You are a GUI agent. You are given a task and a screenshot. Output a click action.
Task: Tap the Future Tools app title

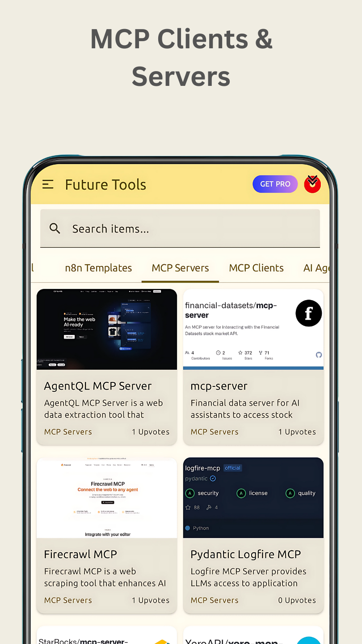tap(105, 184)
